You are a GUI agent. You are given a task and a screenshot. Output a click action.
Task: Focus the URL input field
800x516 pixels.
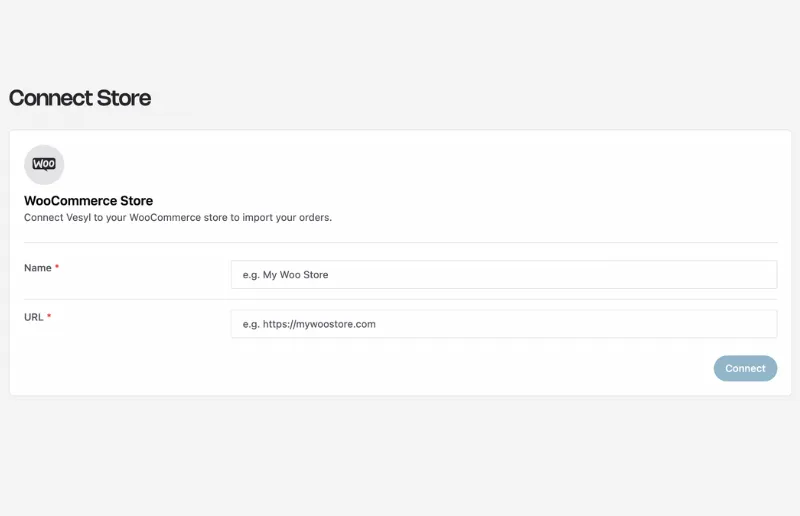[x=504, y=324]
